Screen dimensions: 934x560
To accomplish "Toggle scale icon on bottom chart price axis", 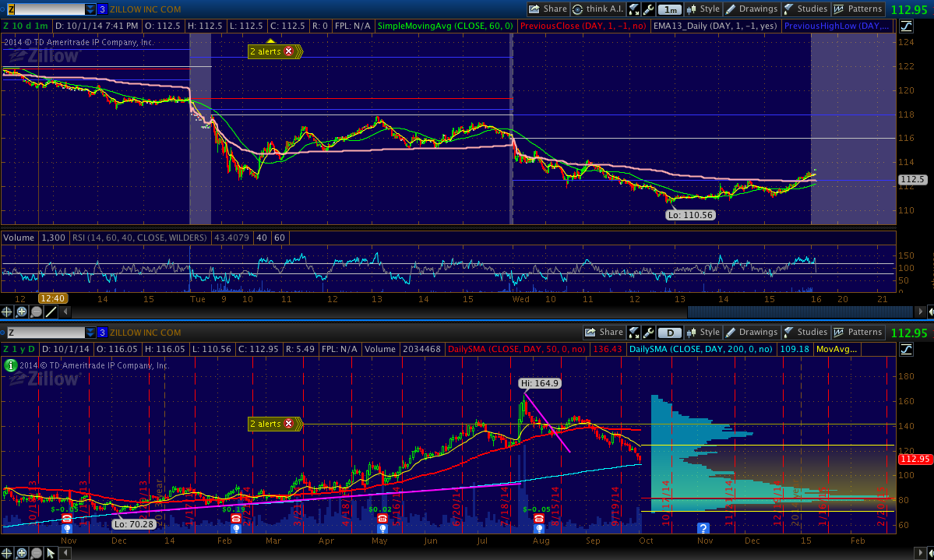I will (906, 348).
